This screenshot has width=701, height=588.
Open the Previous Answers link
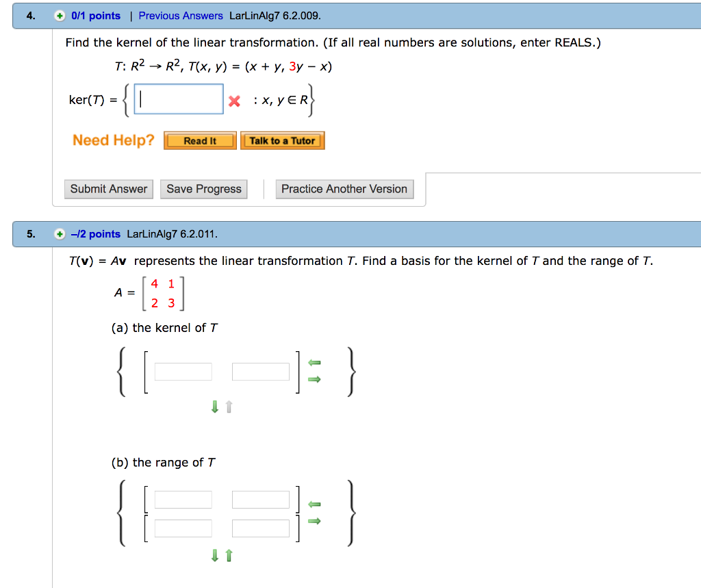pyautogui.click(x=180, y=15)
